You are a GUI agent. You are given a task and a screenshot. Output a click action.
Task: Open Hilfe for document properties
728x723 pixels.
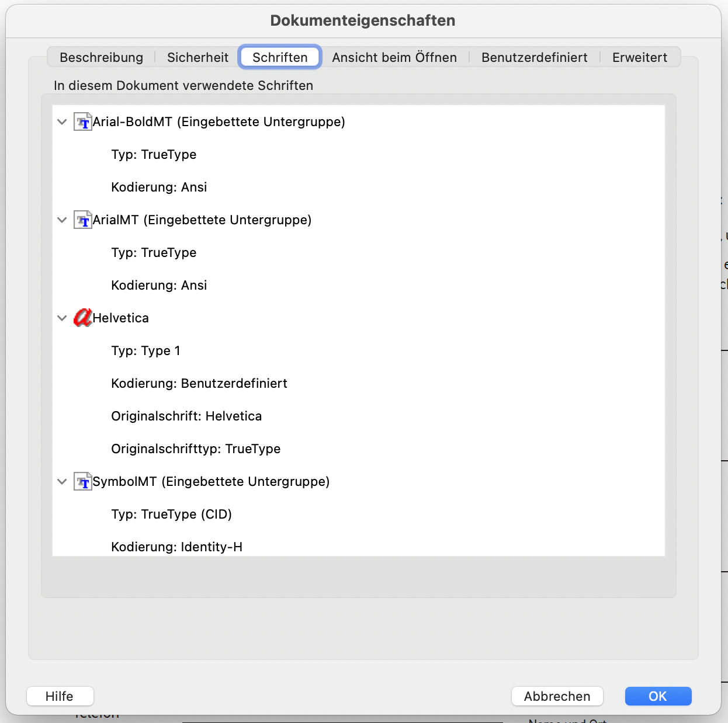(x=60, y=696)
